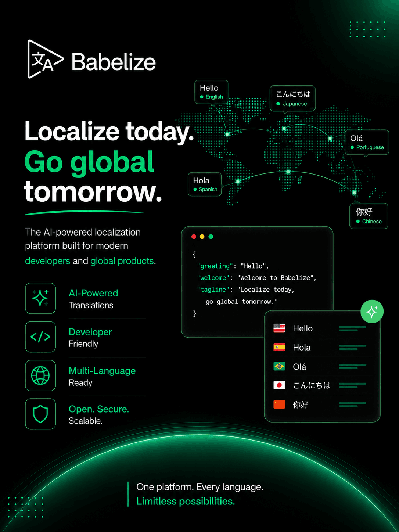Click the green sparkle badge on translation card
Screen dimensions: 399x532
pos(372,312)
